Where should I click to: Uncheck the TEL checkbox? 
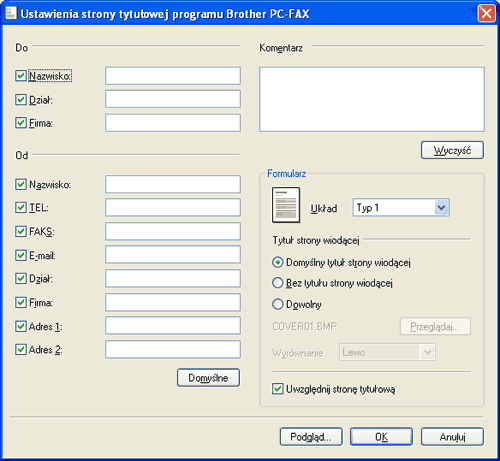tap(21, 207)
